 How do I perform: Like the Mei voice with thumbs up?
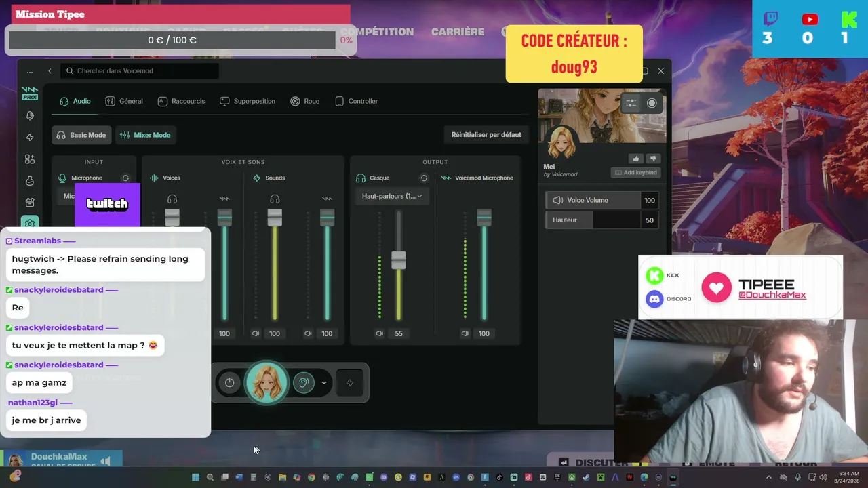pos(635,159)
